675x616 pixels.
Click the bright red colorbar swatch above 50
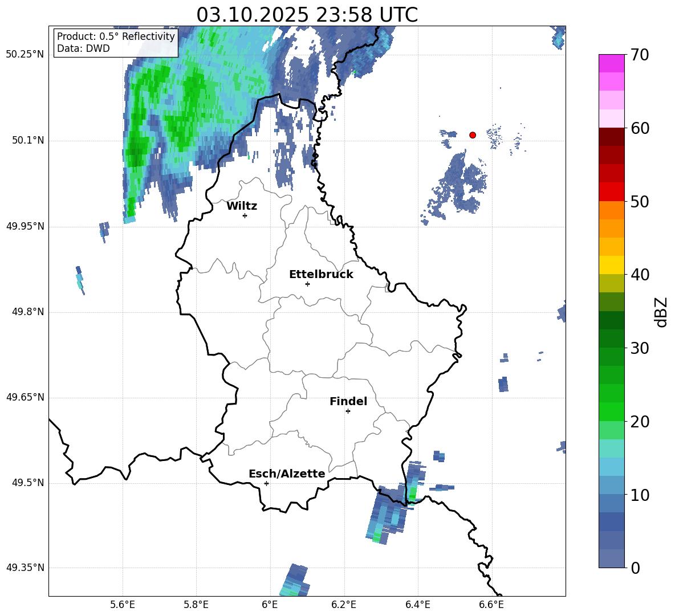click(611, 192)
